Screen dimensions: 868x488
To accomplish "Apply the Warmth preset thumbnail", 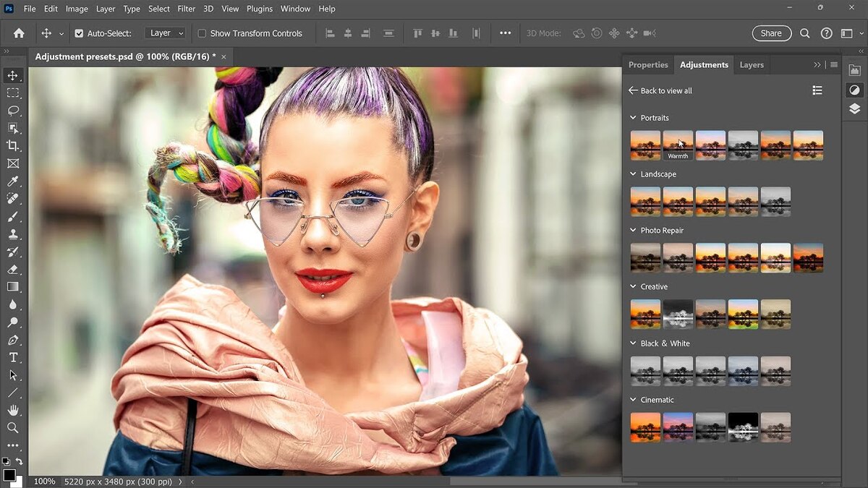I will pyautogui.click(x=678, y=145).
